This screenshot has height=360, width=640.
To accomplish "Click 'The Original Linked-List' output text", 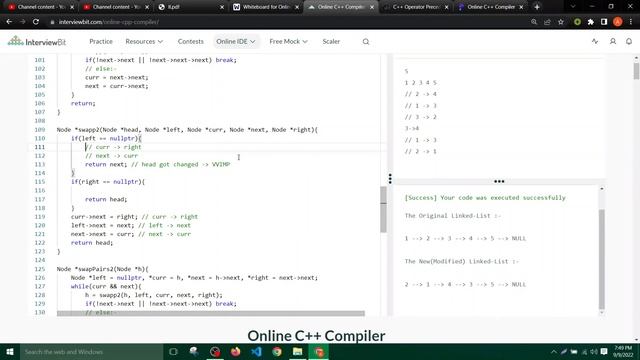I will coord(452,216).
